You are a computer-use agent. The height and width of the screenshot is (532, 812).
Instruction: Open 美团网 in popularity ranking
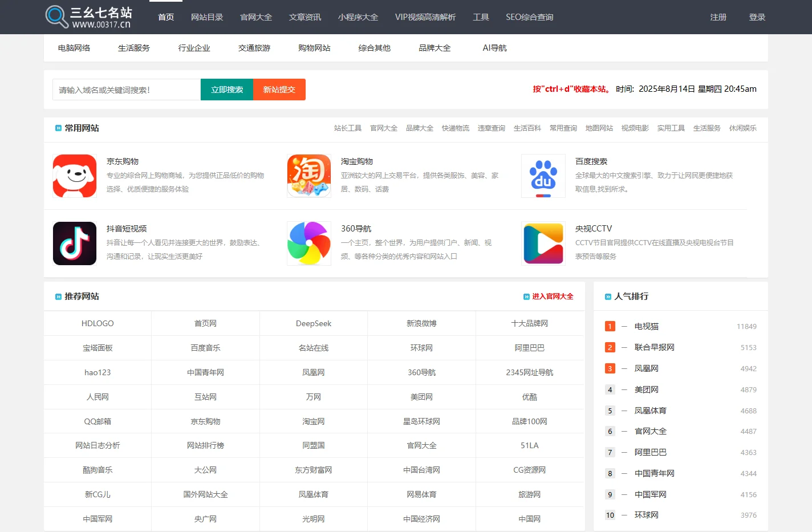click(647, 389)
